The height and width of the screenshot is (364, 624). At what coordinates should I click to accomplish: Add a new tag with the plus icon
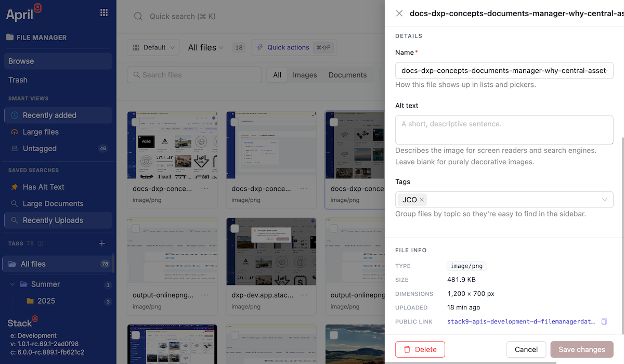(x=102, y=243)
